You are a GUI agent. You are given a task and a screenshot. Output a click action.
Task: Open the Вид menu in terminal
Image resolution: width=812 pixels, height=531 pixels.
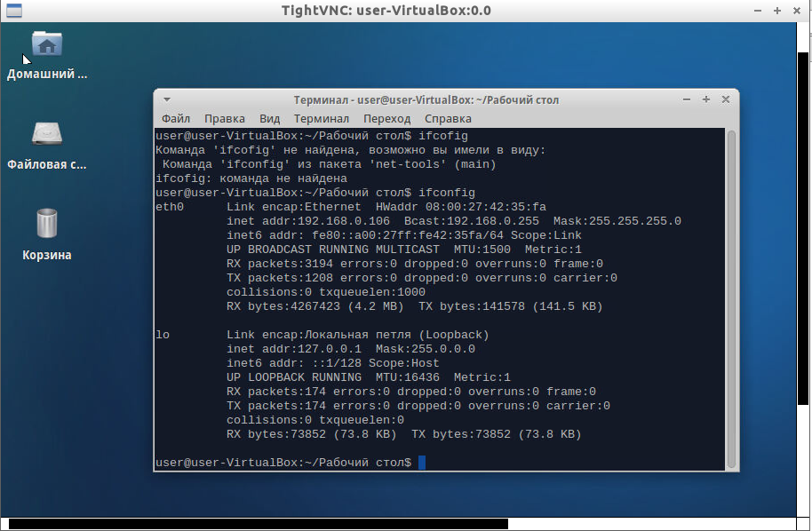(x=269, y=119)
